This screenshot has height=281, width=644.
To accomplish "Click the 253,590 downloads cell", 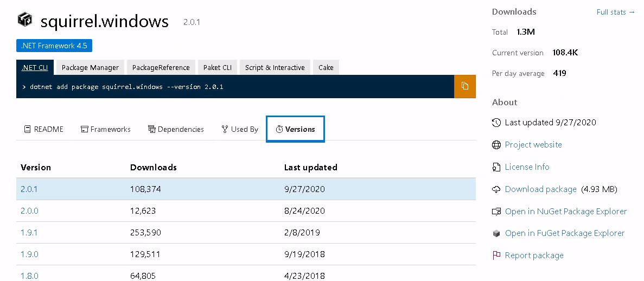I will (x=145, y=233).
